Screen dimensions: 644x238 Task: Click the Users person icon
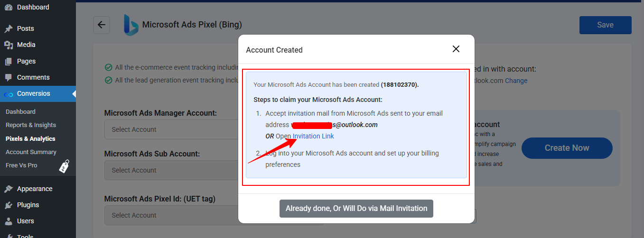click(x=8, y=221)
